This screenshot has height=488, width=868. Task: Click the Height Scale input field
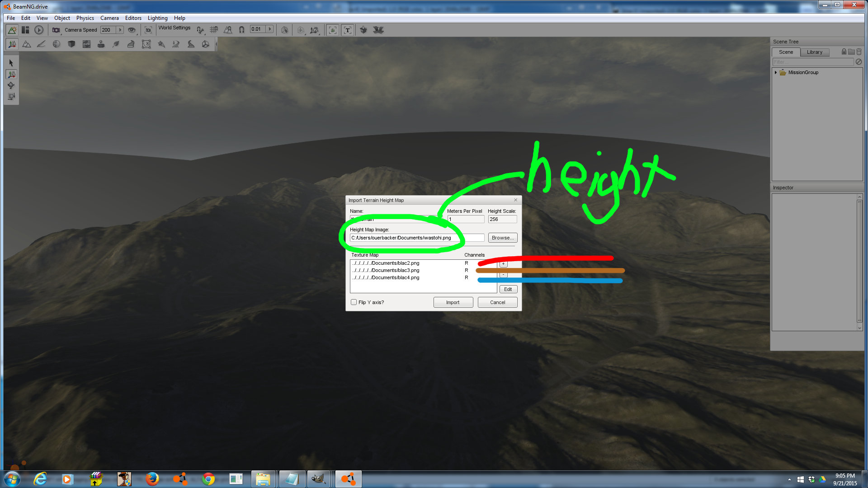[x=502, y=219]
